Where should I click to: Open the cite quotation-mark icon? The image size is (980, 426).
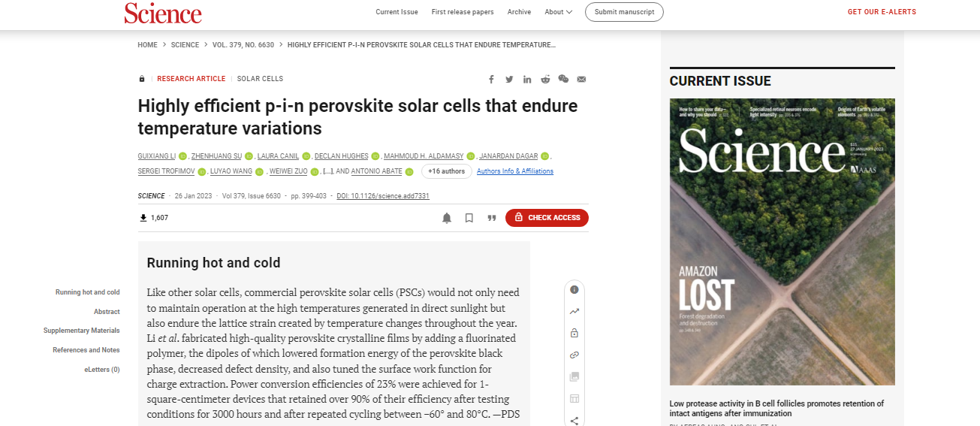coord(492,218)
